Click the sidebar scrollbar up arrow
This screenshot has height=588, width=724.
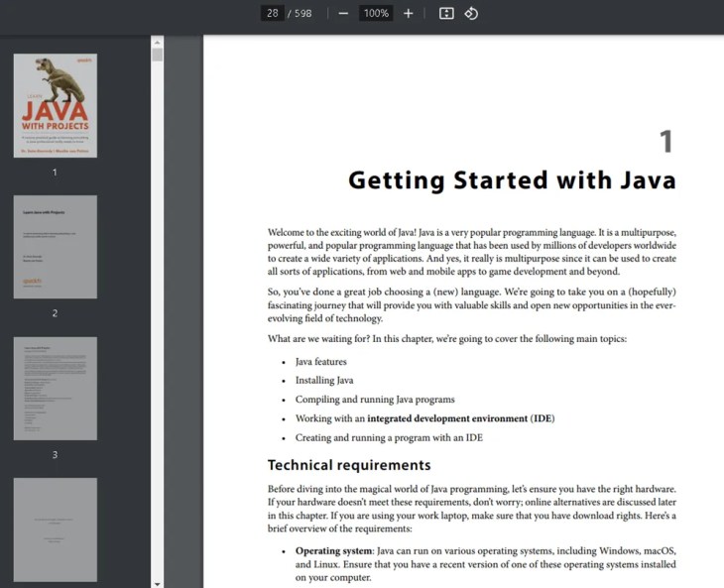click(158, 42)
